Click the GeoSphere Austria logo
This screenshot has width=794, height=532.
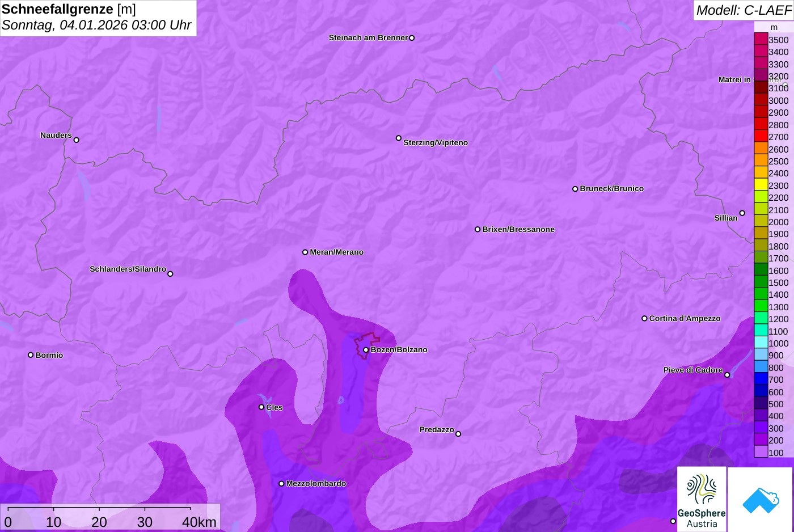coord(702,500)
